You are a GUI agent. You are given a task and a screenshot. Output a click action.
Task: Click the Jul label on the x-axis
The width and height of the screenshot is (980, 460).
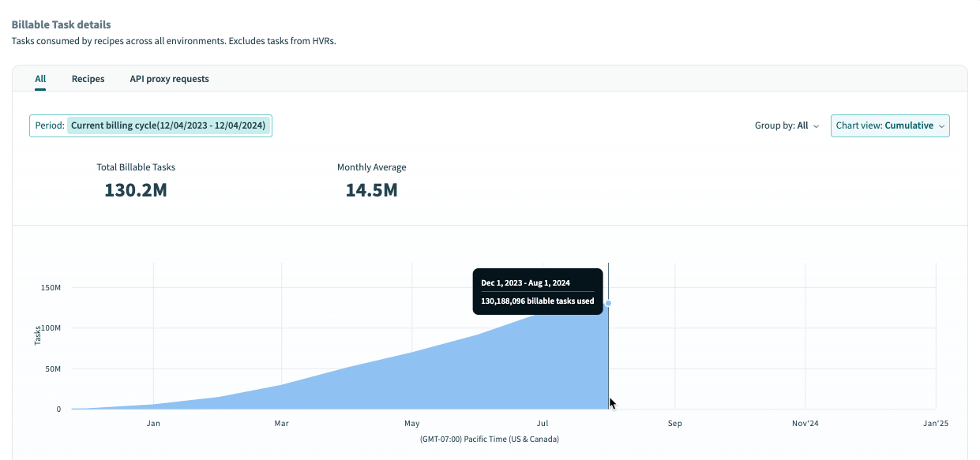point(543,423)
